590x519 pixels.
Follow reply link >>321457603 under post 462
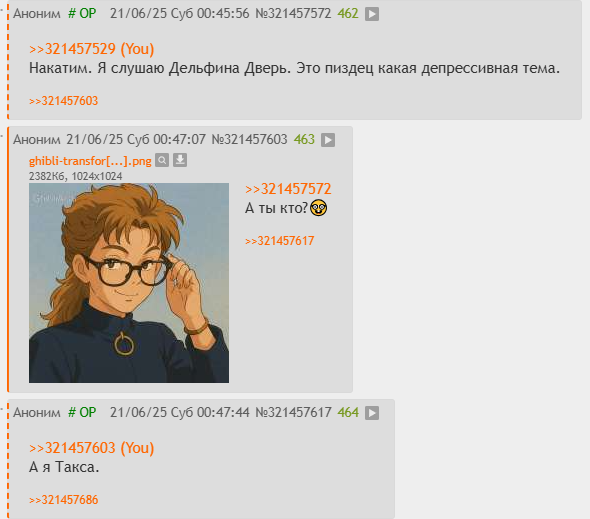63,101
